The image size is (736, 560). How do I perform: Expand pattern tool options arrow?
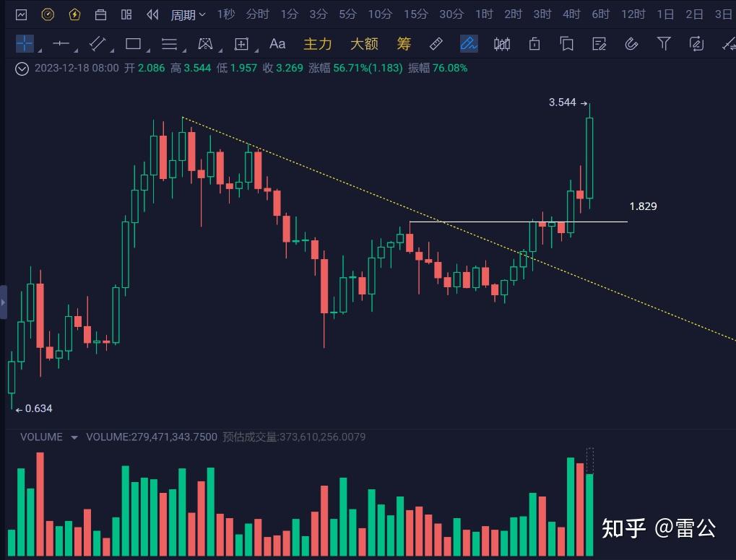[220, 50]
